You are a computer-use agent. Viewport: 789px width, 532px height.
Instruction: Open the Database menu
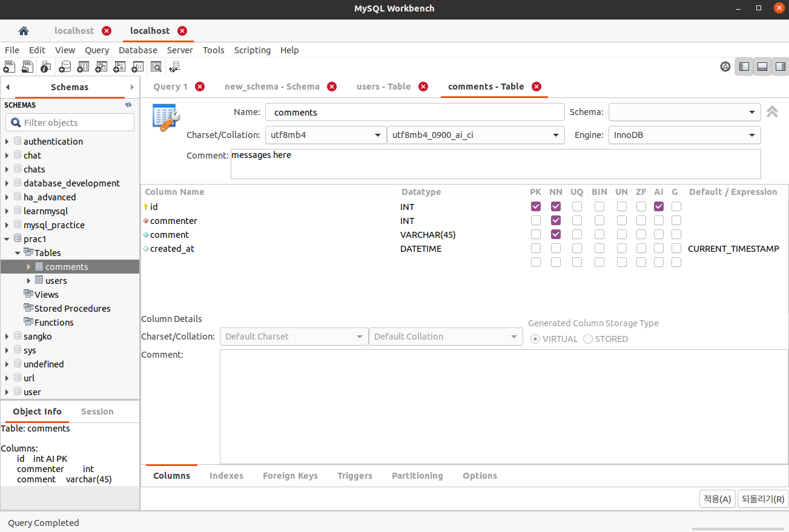click(137, 50)
